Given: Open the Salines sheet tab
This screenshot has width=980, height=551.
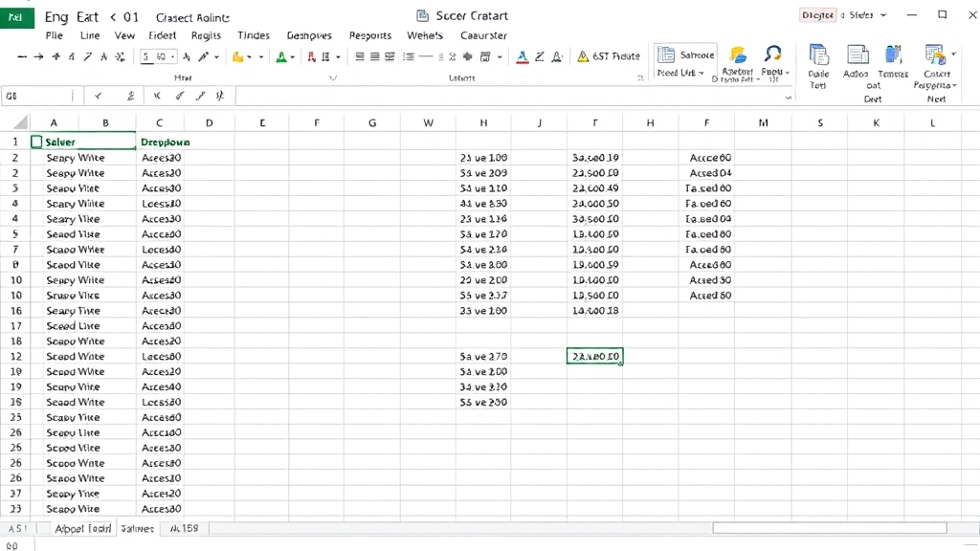Looking at the screenshot, I should [137, 528].
